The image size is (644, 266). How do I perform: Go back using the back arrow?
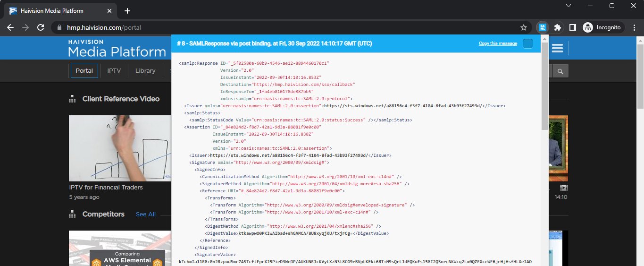(10, 27)
